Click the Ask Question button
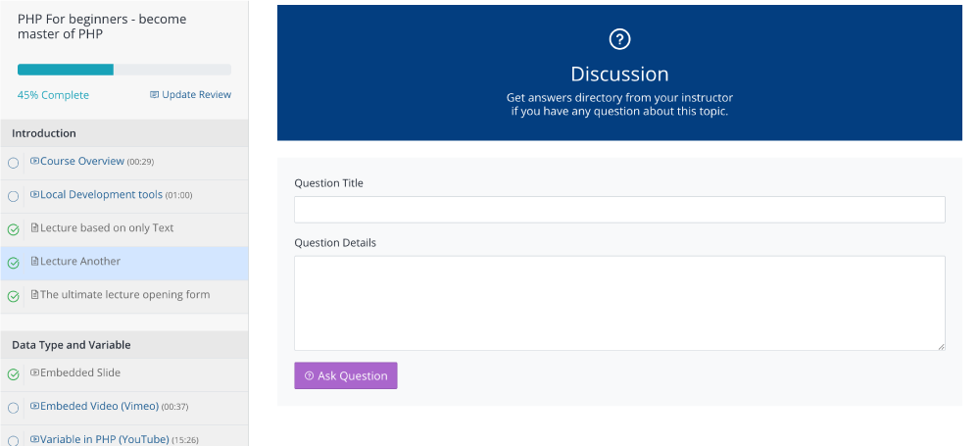 (346, 375)
